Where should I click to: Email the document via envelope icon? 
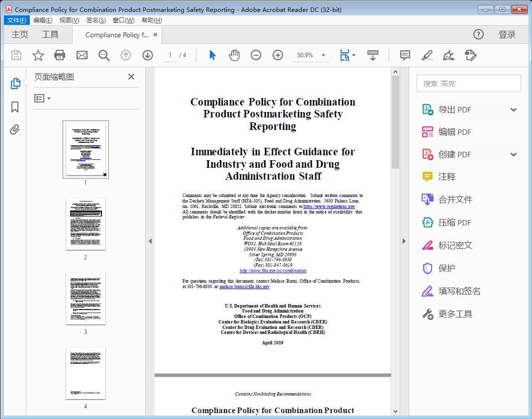(82, 55)
